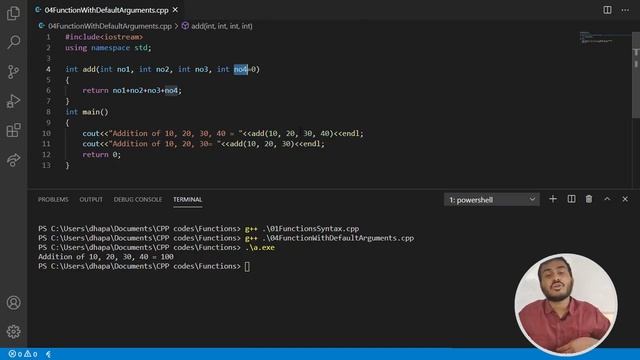Viewport: 640px width, 360px height.
Task: Click add(int, int, int, int) breadcrumb symbol
Action: coord(222,26)
